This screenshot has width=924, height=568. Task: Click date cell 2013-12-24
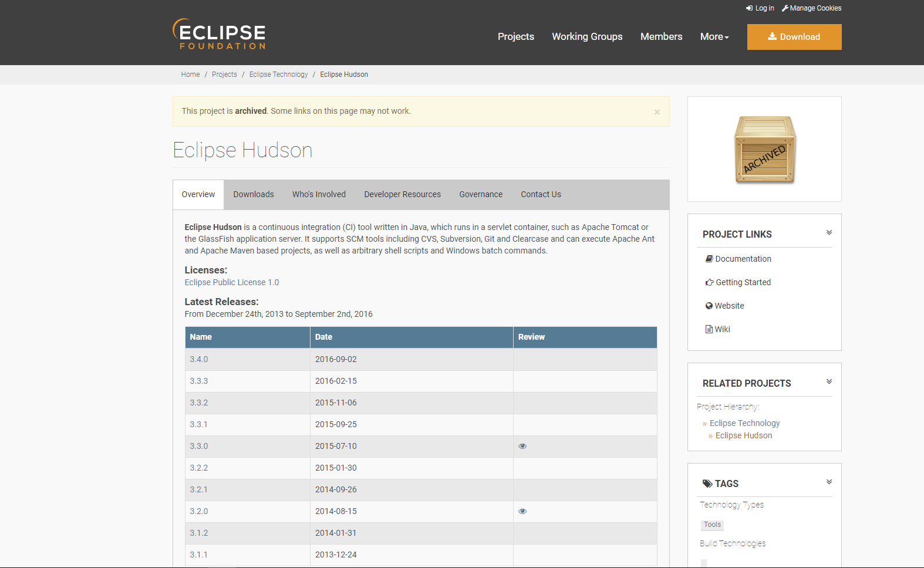click(x=412, y=555)
